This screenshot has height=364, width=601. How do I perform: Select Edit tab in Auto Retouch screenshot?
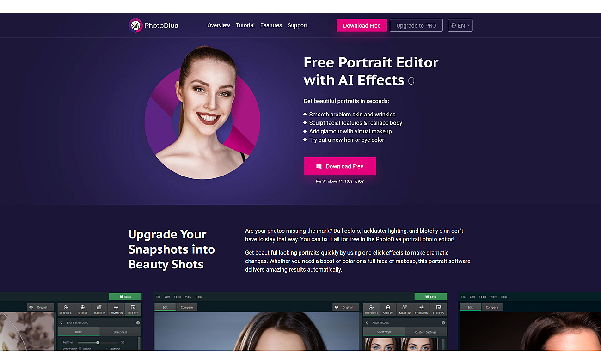[x=165, y=307]
